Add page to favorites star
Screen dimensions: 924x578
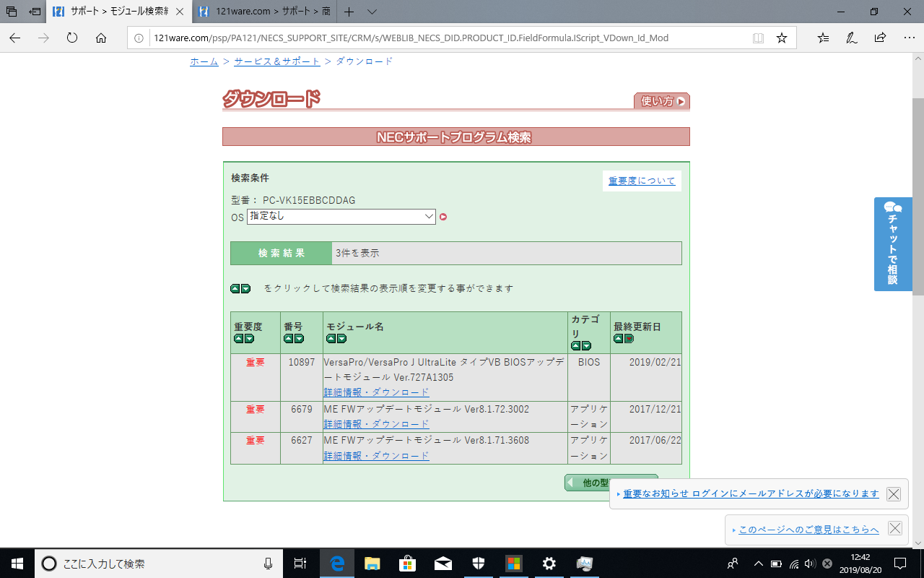(782, 38)
